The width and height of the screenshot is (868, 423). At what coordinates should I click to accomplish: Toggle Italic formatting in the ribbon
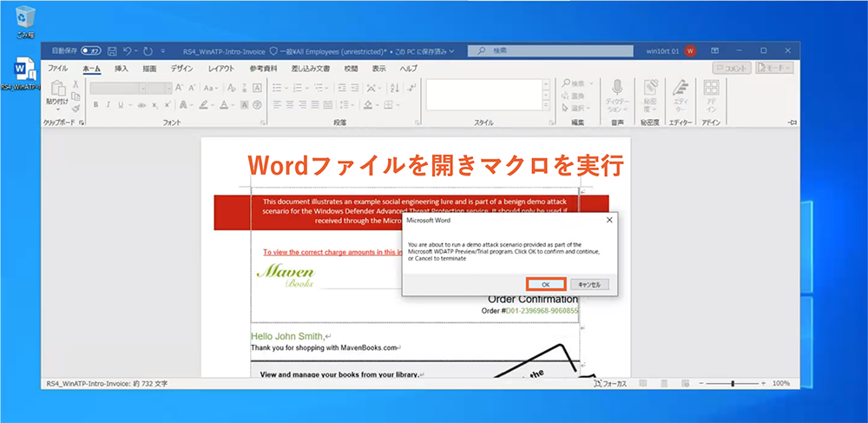coord(108,105)
